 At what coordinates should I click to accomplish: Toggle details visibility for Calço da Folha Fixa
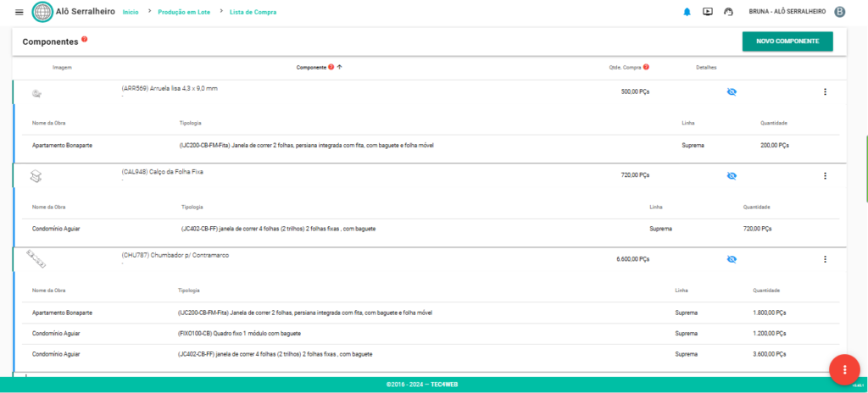(732, 175)
